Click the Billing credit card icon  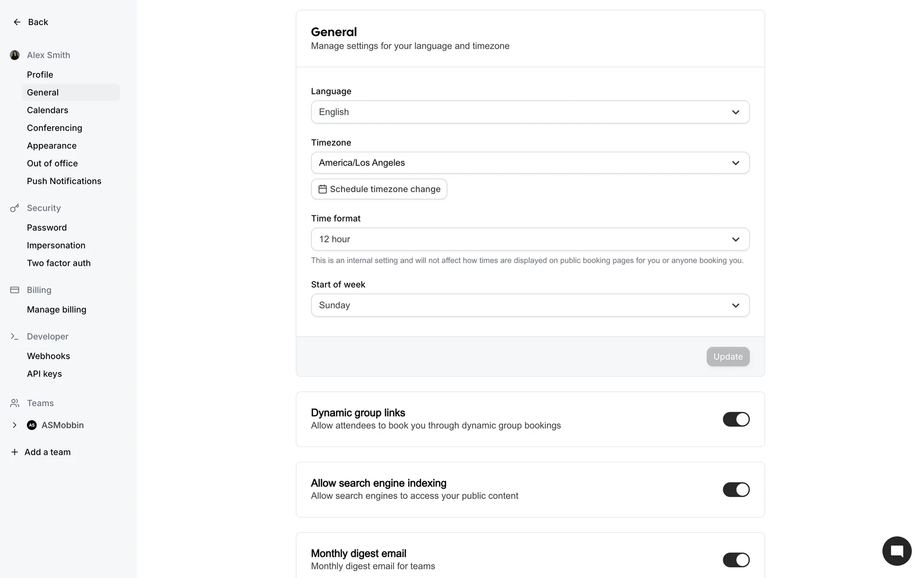click(x=14, y=290)
